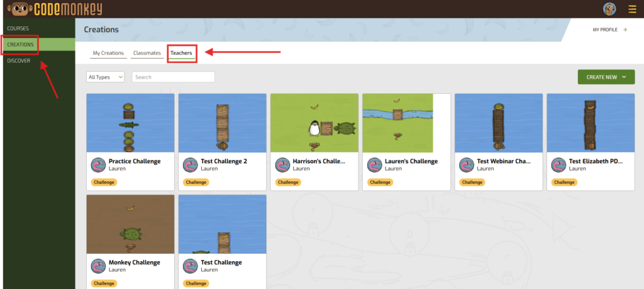The height and width of the screenshot is (289, 644).
Task: Click the Challenge tag on Practice Challenge
Action: click(x=104, y=182)
